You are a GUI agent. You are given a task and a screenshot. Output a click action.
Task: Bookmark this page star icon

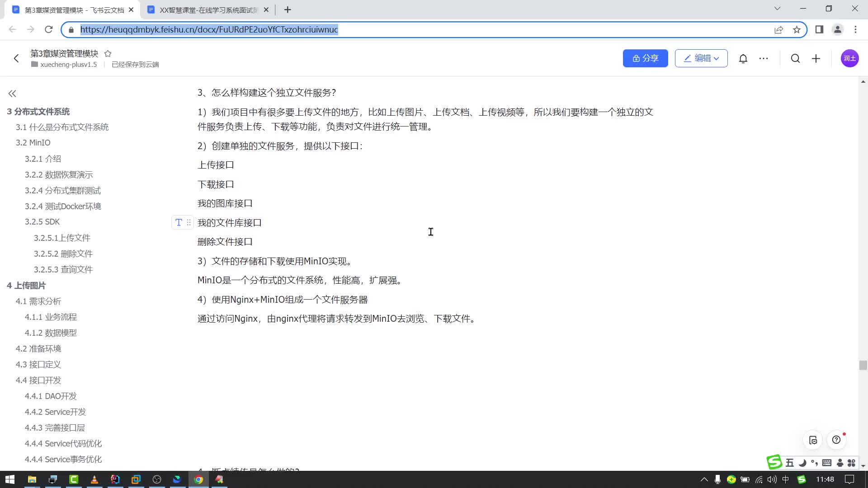797,29
